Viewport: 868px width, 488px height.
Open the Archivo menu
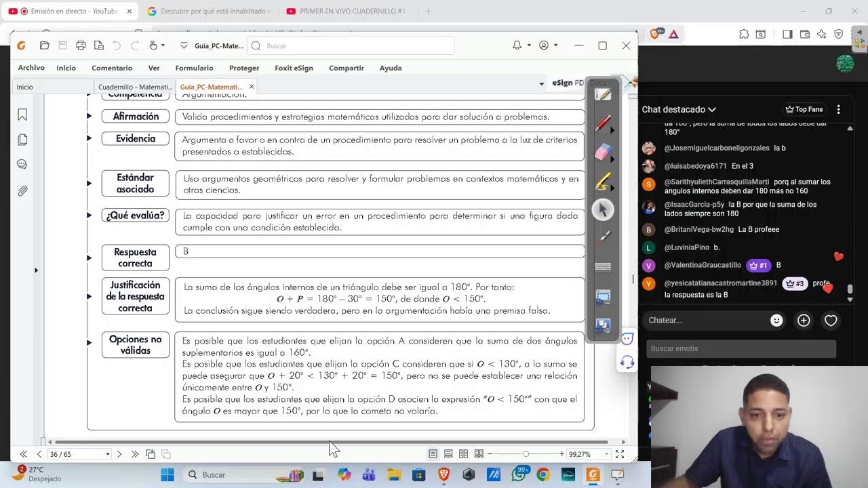(31, 68)
